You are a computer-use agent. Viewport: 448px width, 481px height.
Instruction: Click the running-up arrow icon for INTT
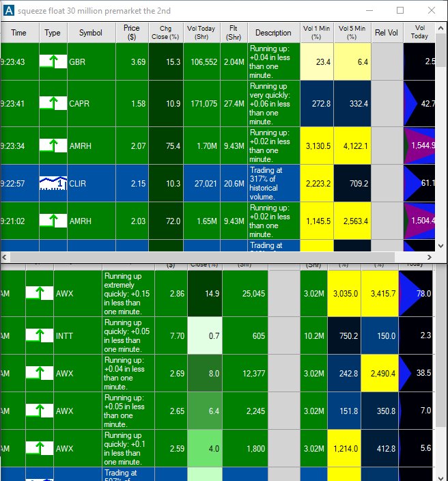click(x=40, y=335)
